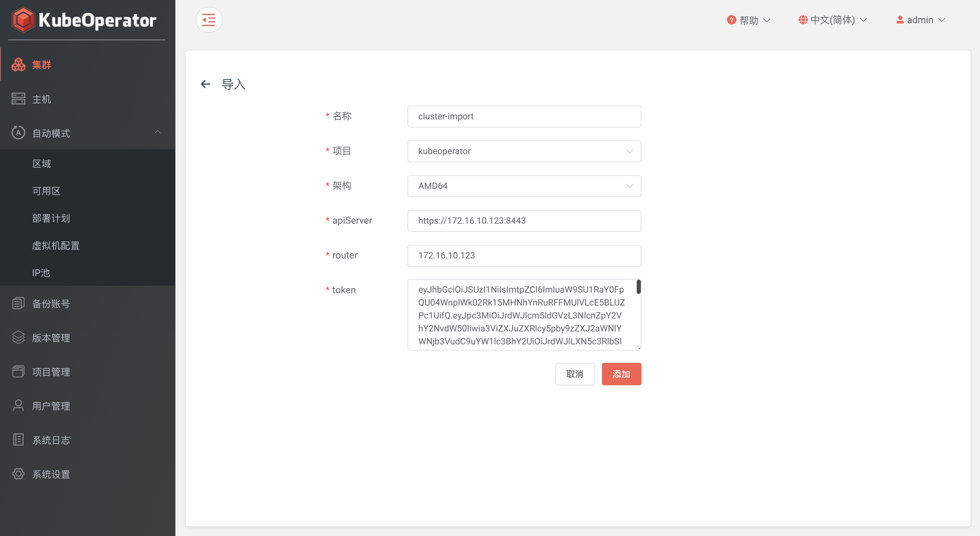Click the router field label

[345, 255]
